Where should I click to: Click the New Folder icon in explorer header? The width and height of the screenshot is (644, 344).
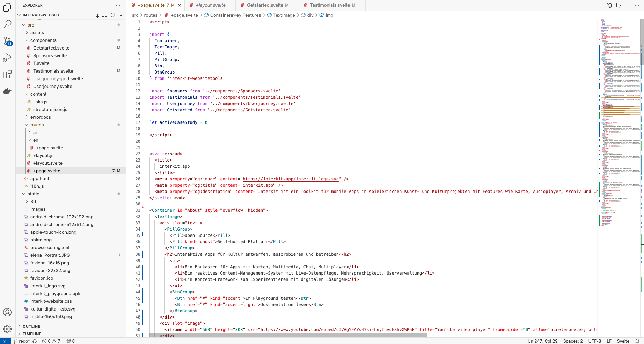click(x=104, y=15)
